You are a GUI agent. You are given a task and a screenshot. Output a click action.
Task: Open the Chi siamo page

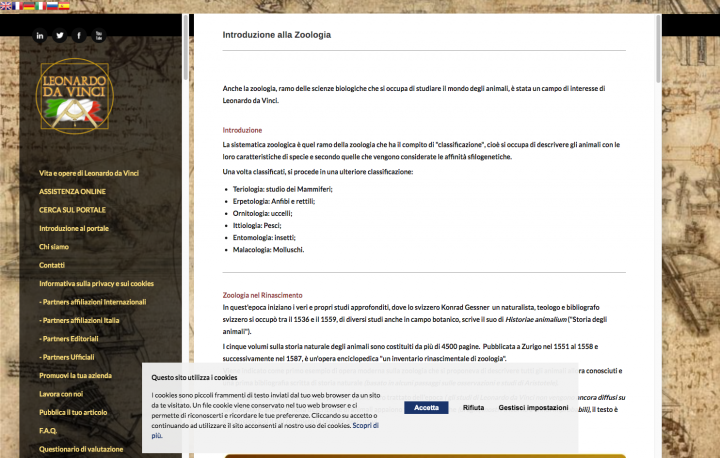(54, 247)
